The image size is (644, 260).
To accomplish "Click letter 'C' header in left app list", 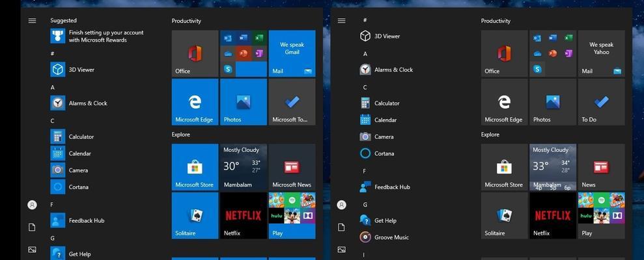I will pos(52,120).
